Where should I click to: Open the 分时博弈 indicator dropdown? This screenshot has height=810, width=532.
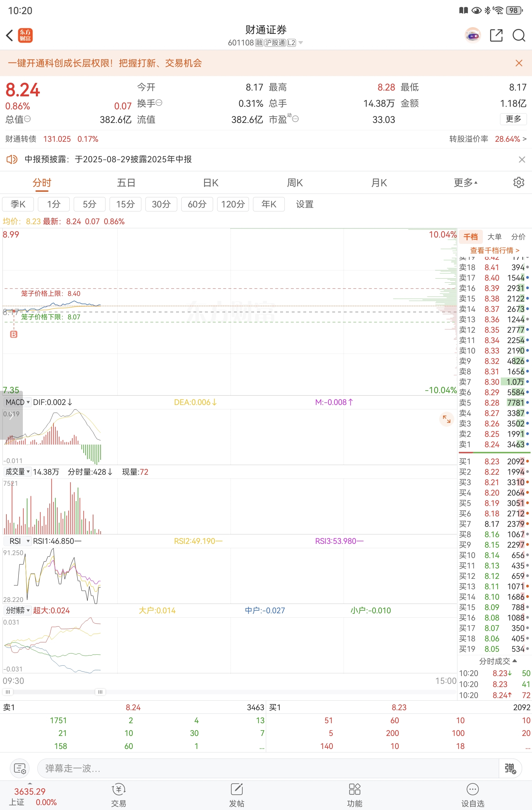17,611
